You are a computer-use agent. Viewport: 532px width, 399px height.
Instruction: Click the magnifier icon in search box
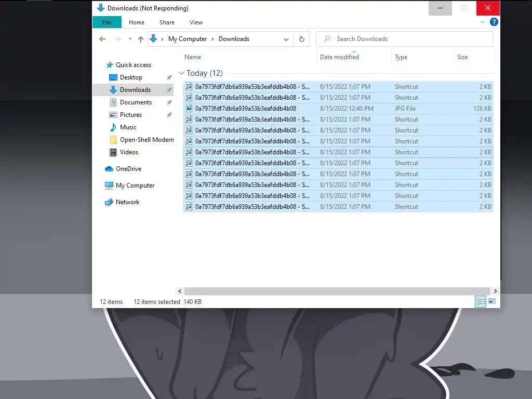(x=327, y=39)
